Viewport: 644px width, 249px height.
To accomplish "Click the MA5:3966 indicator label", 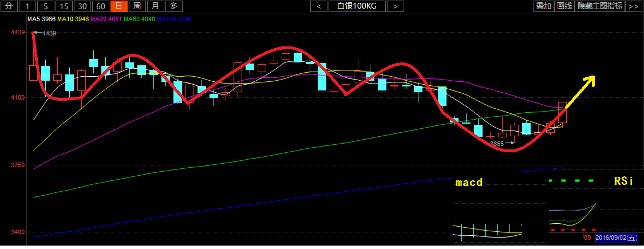I will 42,19.
